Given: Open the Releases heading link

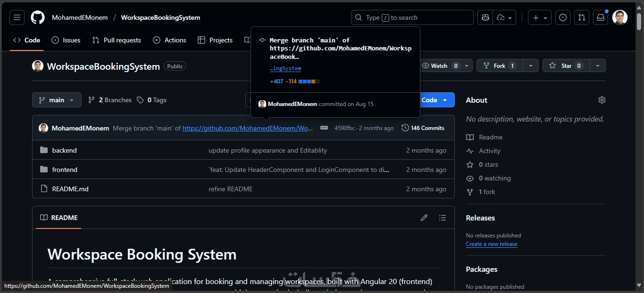Looking at the screenshot, I should (x=480, y=218).
